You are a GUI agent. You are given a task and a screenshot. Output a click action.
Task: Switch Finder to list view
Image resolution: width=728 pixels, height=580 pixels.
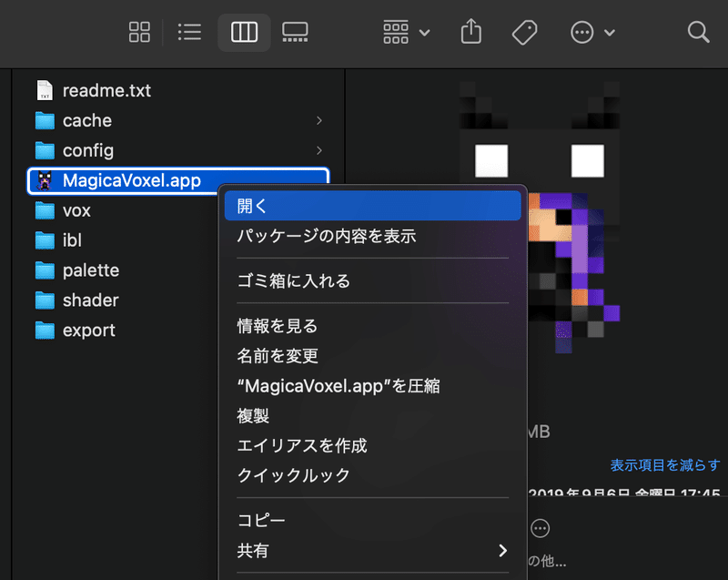(189, 32)
